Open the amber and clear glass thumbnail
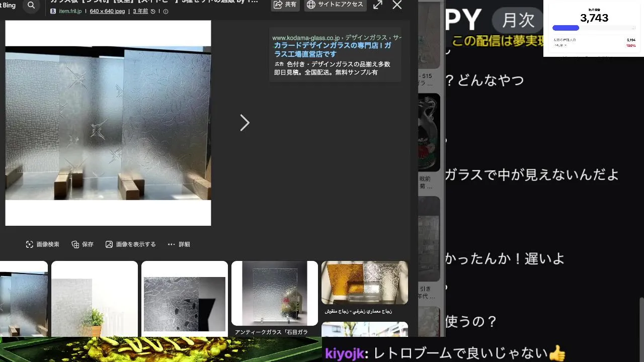The image size is (644, 362). [365, 283]
